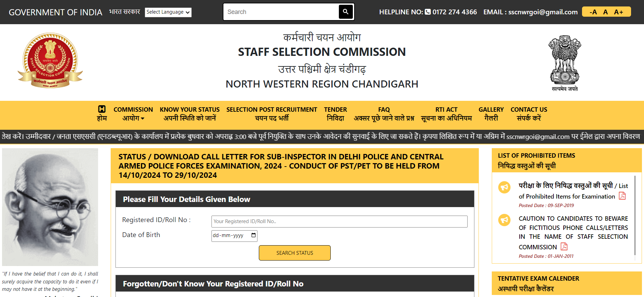Screen dimensions: 644x297
Task: Open the date picker calendar icon
Action: [253, 235]
